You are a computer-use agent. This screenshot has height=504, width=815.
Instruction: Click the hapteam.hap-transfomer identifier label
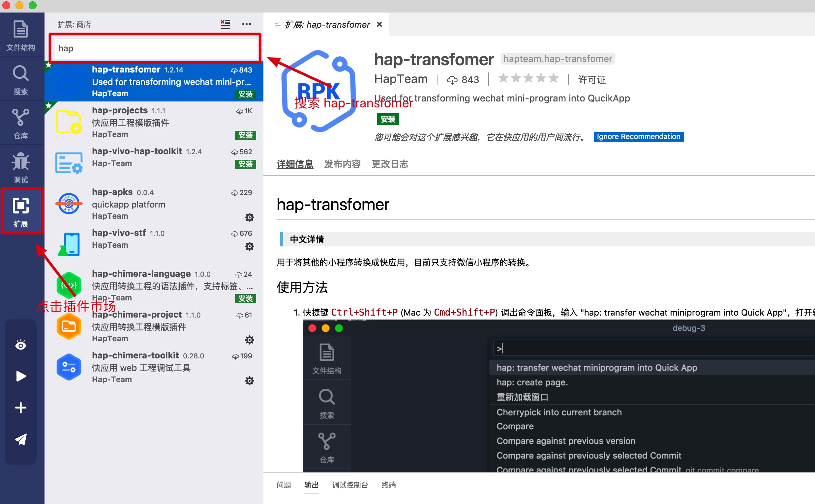[x=558, y=59]
